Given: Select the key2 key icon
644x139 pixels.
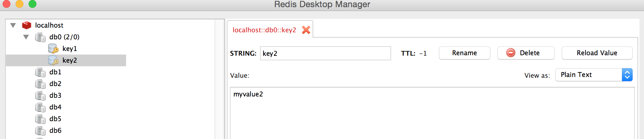Looking at the screenshot, I should coord(53,60).
